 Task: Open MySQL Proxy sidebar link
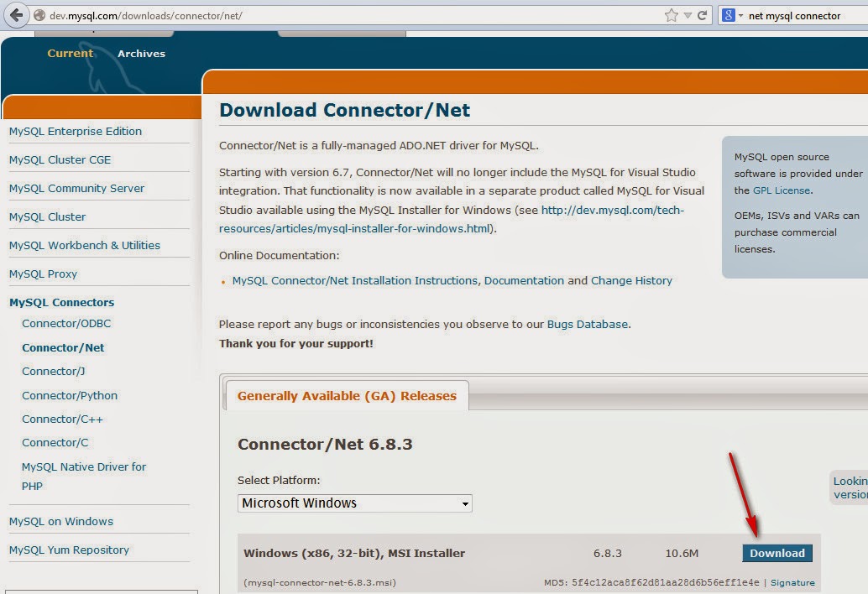[x=43, y=274]
